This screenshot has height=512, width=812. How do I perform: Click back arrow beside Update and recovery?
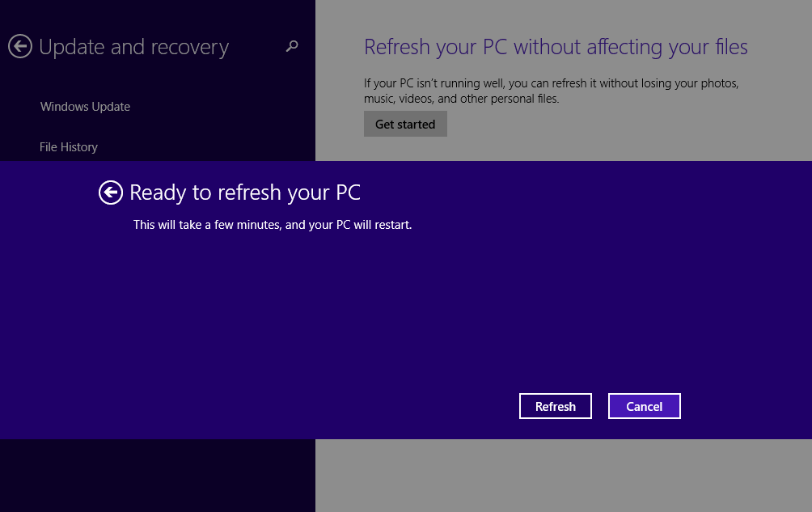coord(20,47)
